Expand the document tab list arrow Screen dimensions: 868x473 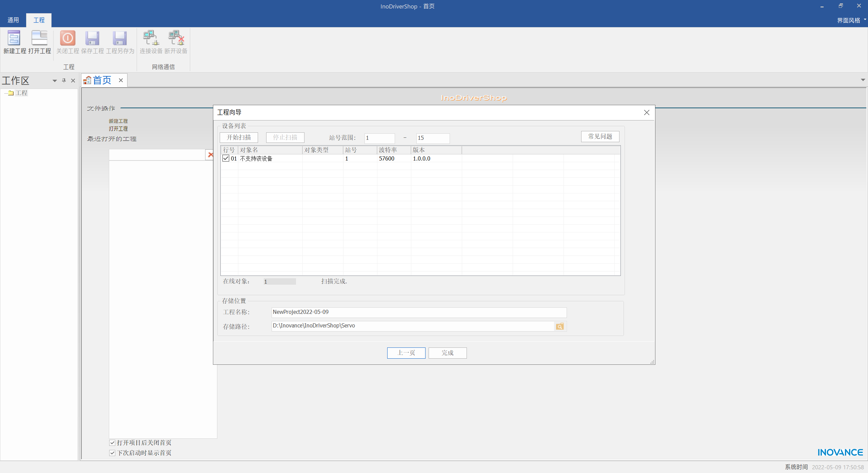tap(863, 80)
